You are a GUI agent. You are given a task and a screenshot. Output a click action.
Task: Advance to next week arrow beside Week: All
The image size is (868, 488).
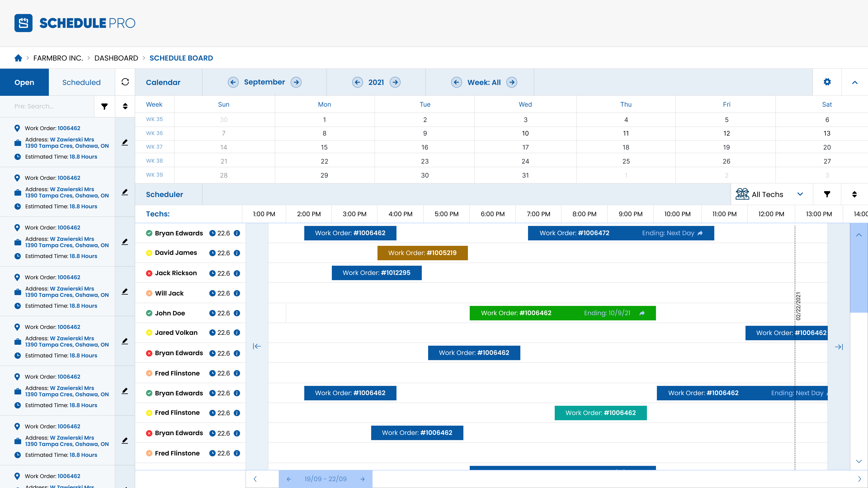point(512,82)
